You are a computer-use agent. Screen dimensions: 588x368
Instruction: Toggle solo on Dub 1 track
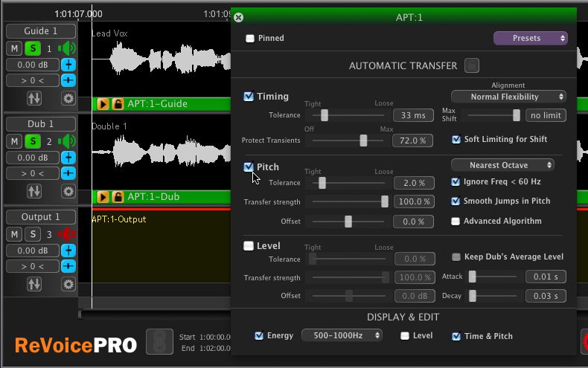33,141
